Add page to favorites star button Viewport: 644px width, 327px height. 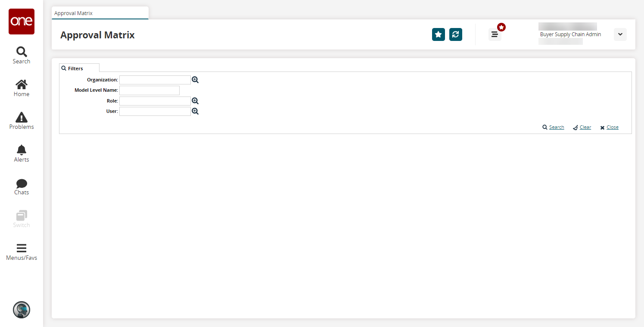pyautogui.click(x=438, y=34)
